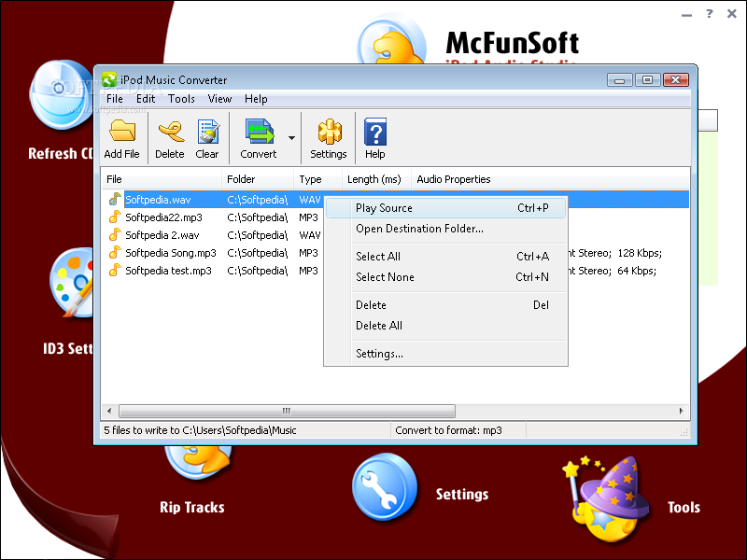This screenshot has width=747, height=560.
Task: Click the McFunSoft question mark help button
Action: (x=710, y=13)
